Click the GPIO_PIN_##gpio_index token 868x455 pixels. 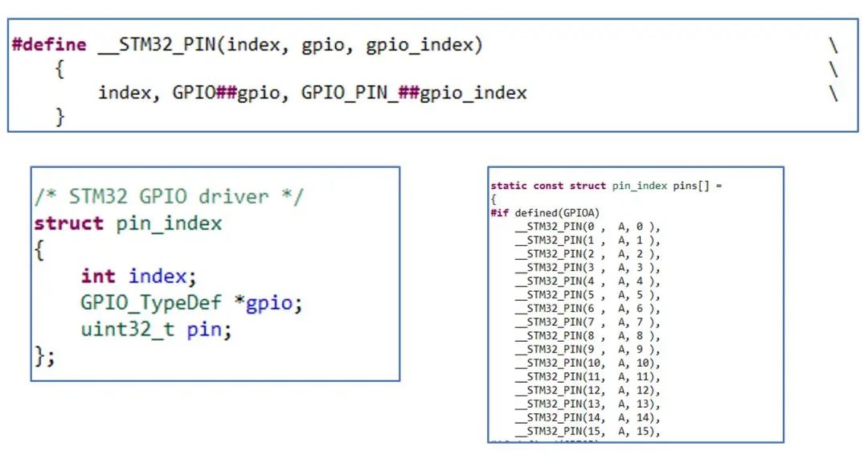[414, 93]
